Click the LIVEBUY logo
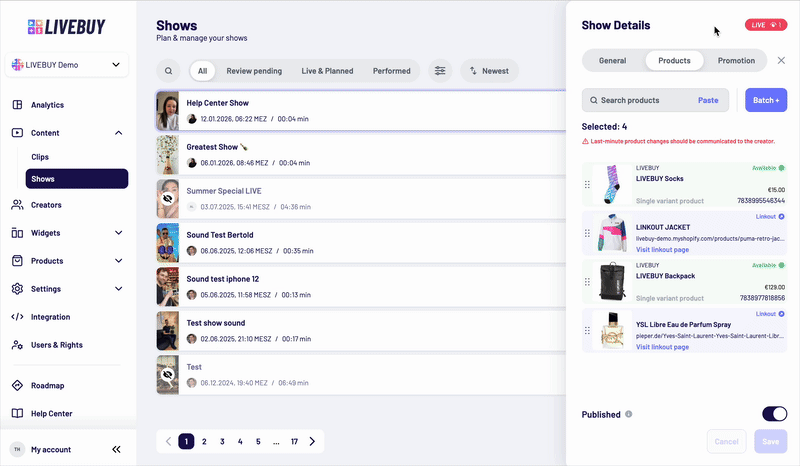 pyautogui.click(x=67, y=27)
